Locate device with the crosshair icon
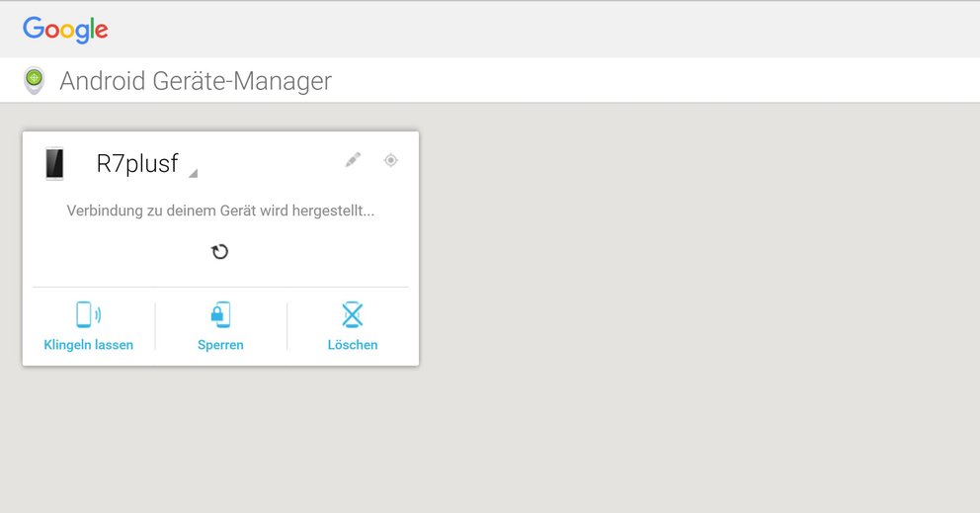Screen dimensions: 980x513 [x=390, y=160]
